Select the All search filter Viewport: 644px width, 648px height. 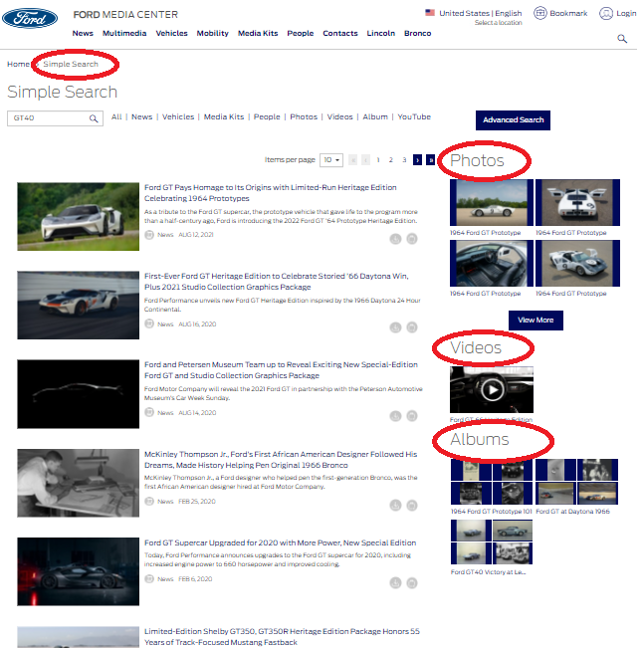tap(116, 116)
